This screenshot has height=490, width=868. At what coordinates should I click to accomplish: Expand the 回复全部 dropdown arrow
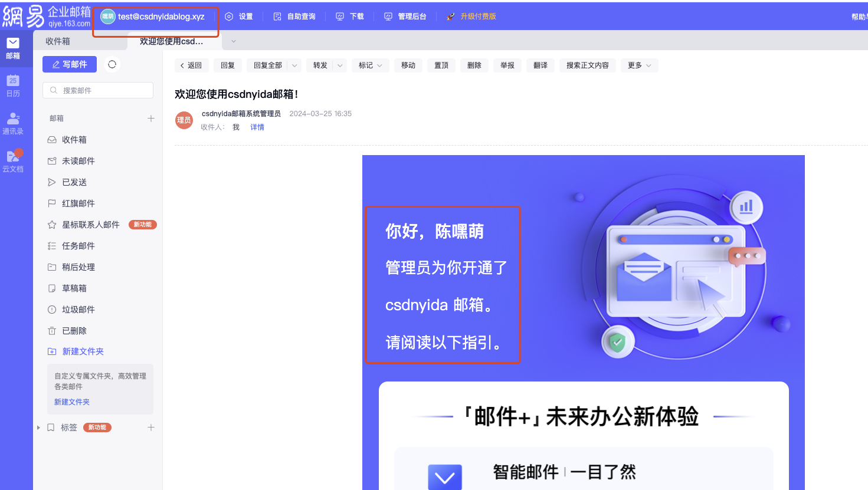(x=294, y=65)
